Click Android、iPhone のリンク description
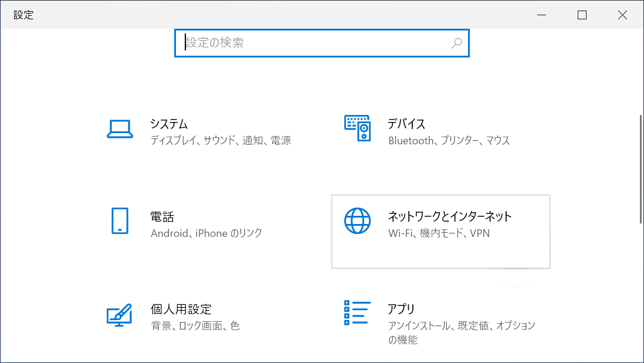 click(206, 233)
